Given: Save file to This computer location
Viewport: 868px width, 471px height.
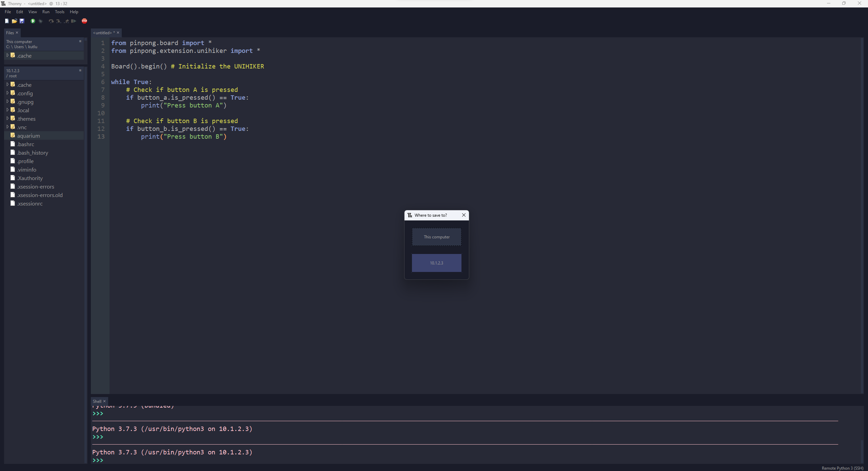Looking at the screenshot, I should pos(437,237).
